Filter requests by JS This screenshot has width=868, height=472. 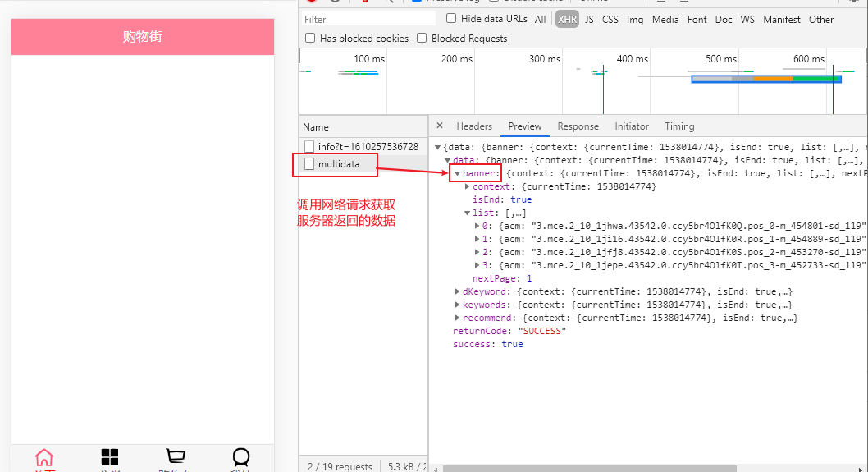(x=589, y=20)
